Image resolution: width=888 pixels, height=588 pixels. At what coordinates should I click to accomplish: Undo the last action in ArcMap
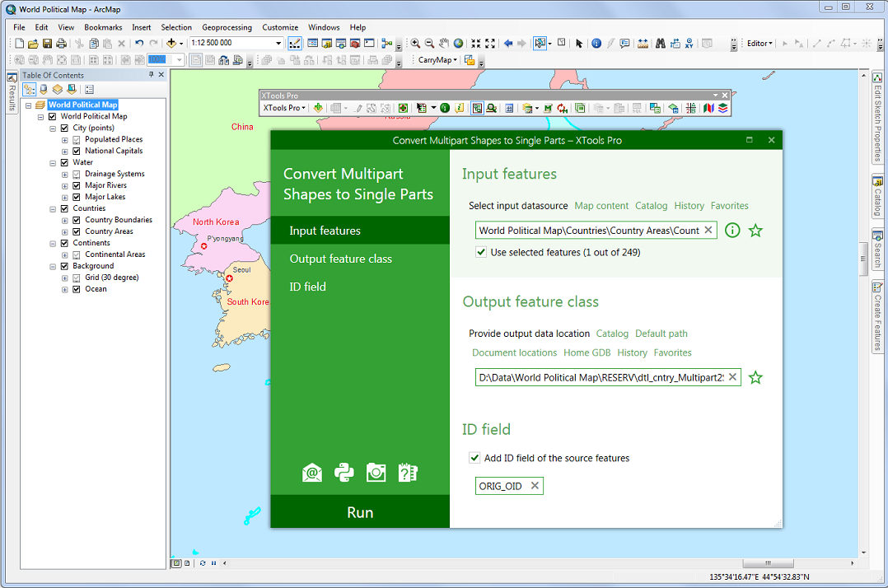coord(139,44)
